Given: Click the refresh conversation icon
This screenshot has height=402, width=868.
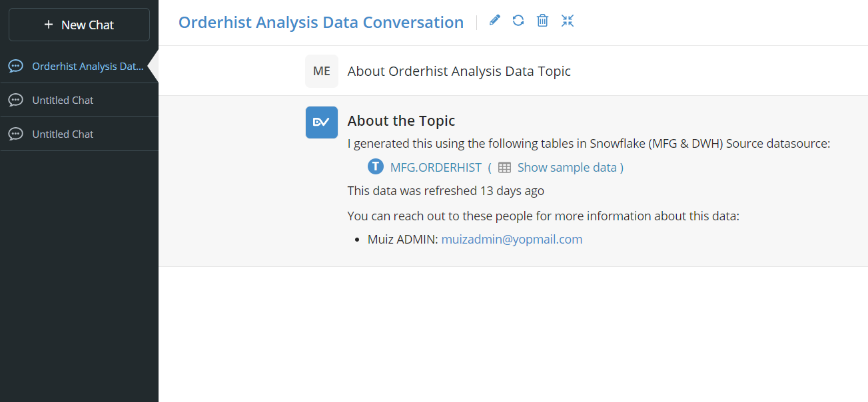Looking at the screenshot, I should 518,21.
